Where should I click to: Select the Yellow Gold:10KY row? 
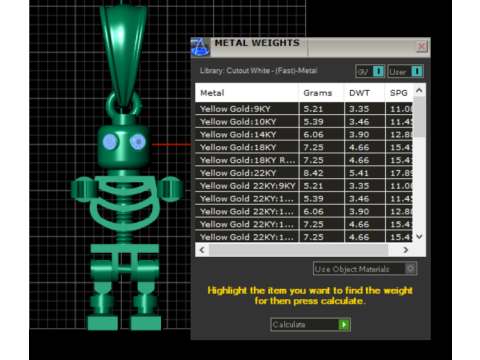[304, 122]
